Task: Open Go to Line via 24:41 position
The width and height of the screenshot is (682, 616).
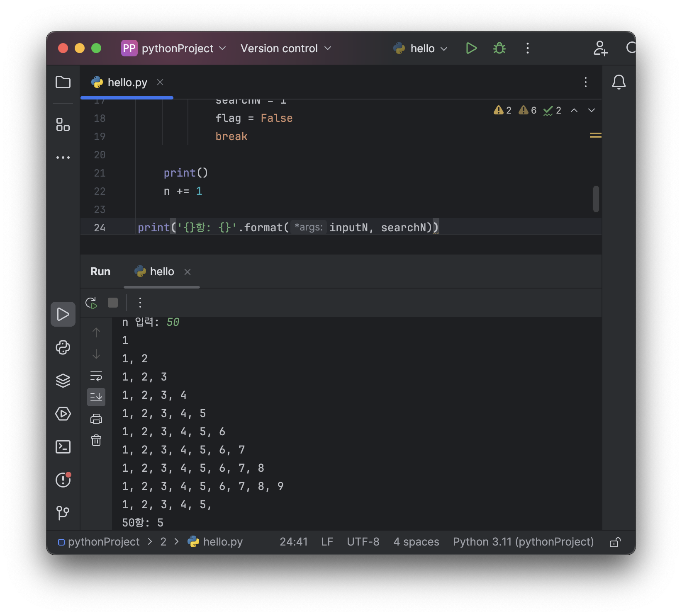Action: coord(294,542)
